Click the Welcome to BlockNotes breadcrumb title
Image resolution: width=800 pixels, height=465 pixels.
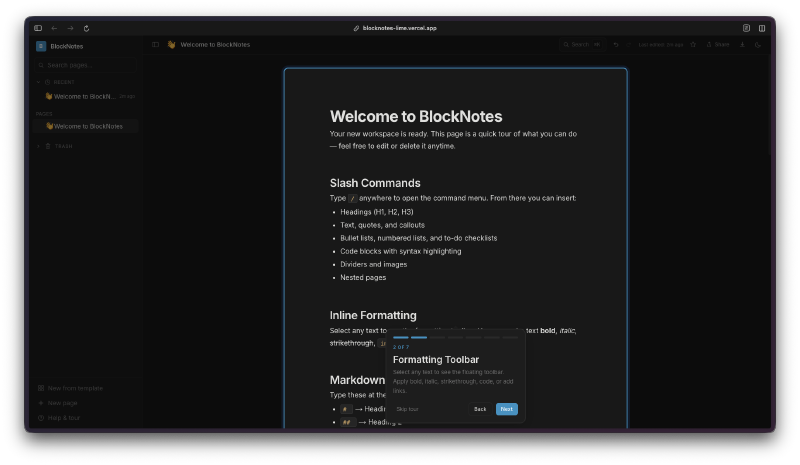click(x=215, y=44)
